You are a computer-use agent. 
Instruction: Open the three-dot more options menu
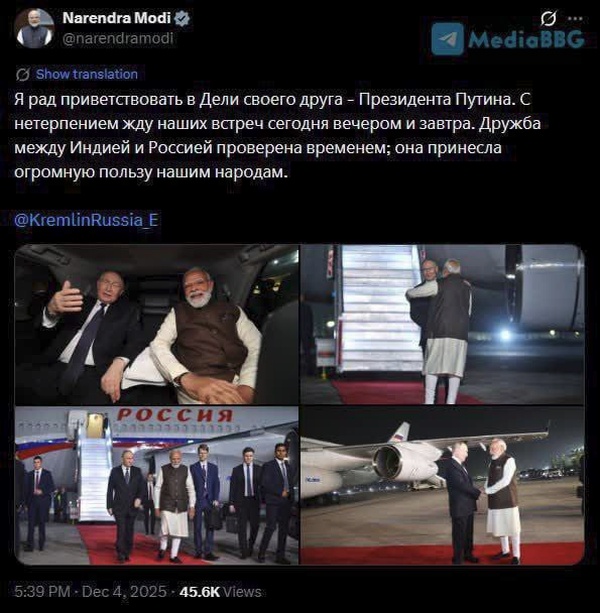coord(575,18)
